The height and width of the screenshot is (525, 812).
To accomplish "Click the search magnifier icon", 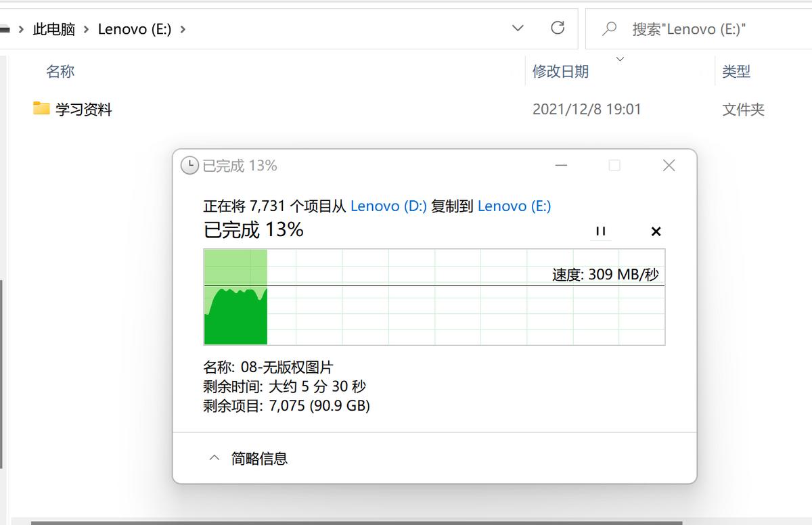I will [610, 28].
